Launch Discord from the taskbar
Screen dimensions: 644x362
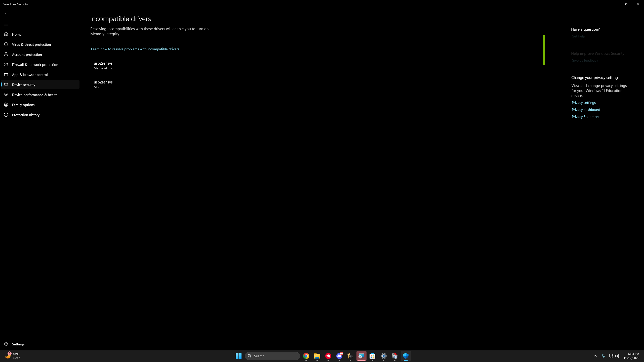339,356
